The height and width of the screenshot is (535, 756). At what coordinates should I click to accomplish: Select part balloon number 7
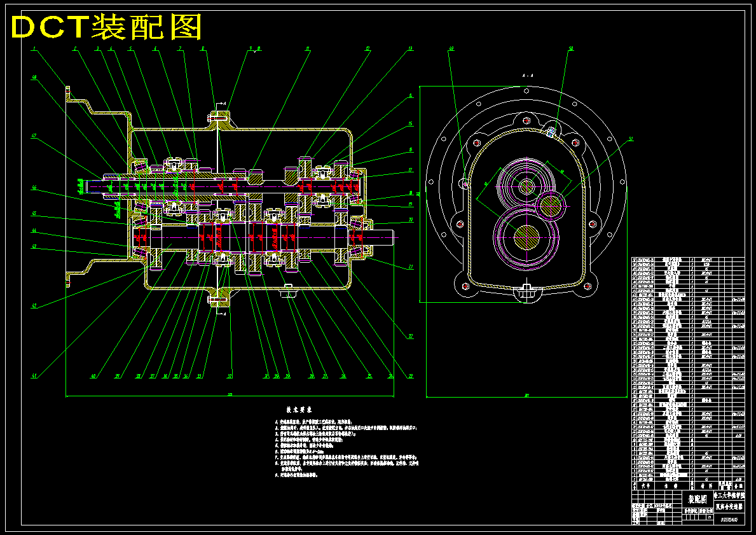(179, 48)
